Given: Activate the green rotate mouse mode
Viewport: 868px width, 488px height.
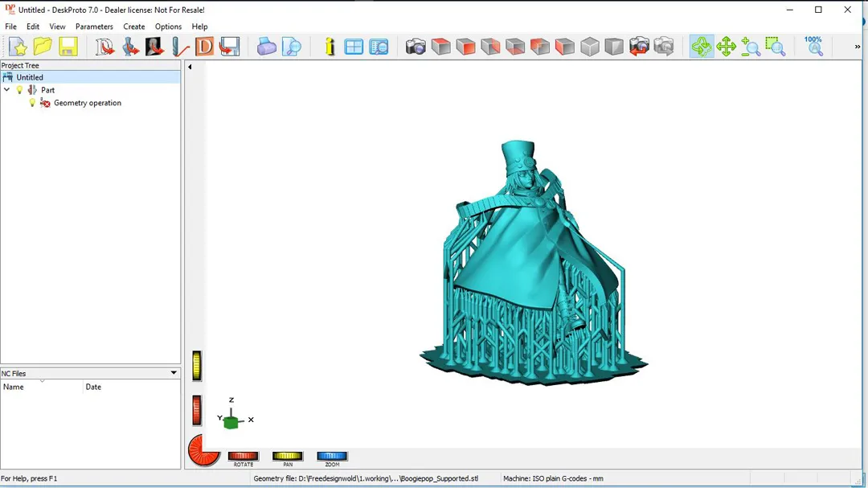Looking at the screenshot, I should point(702,47).
